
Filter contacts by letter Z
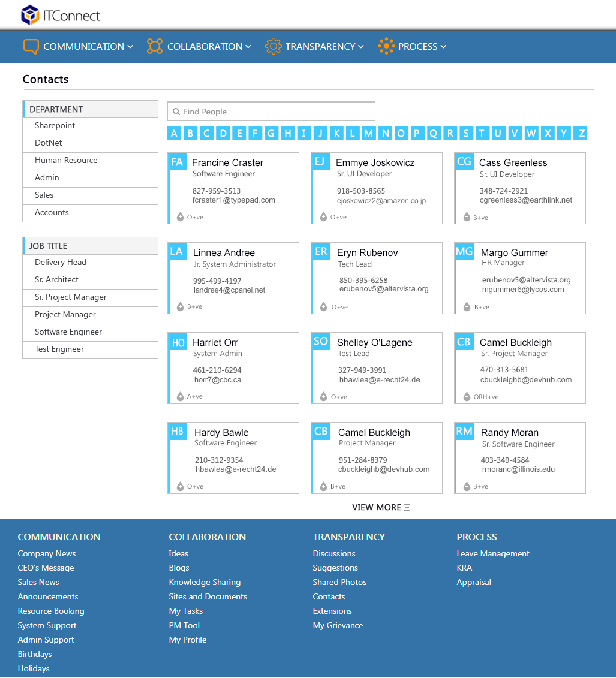(581, 134)
